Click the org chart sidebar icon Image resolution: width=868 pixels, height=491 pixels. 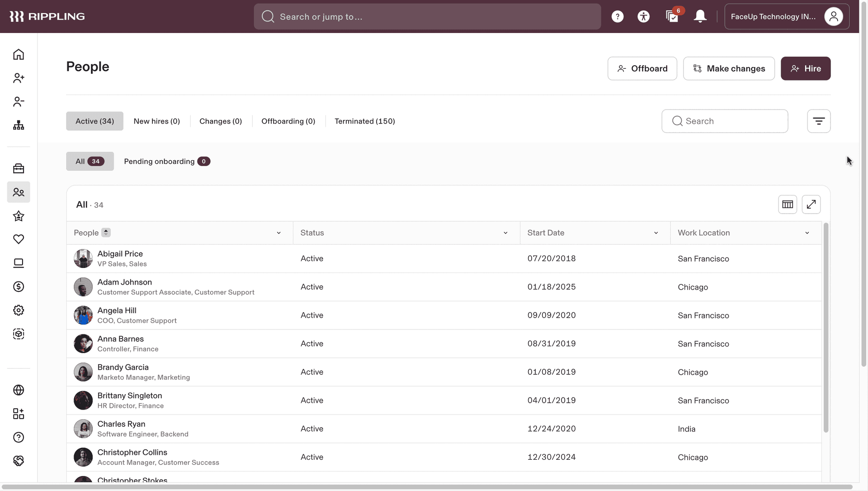pyautogui.click(x=19, y=125)
